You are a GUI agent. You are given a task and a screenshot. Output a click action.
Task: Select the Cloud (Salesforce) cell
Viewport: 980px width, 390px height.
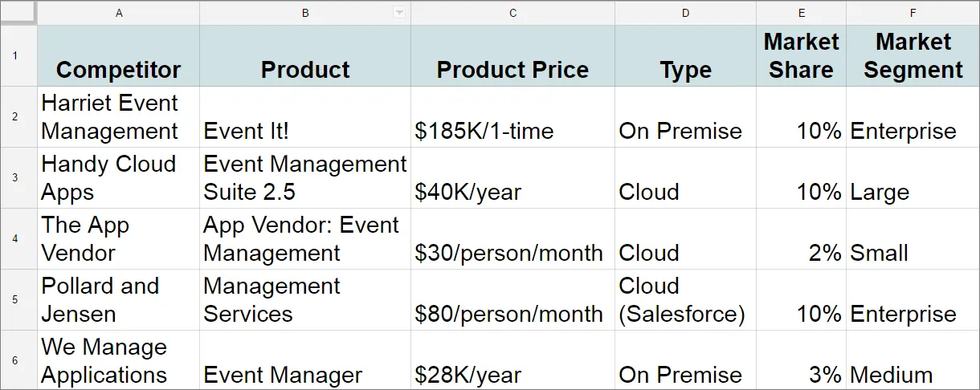coord(685,299)
